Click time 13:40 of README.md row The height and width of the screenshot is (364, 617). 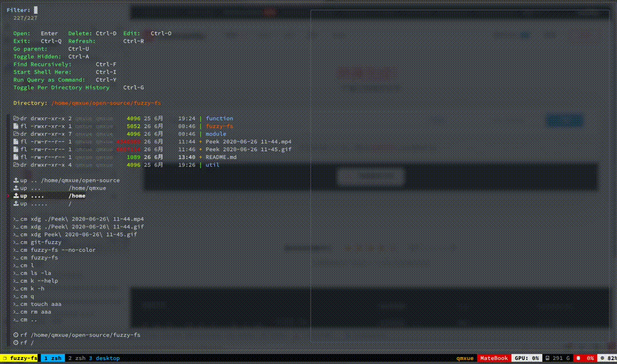[x=187, y=157]
